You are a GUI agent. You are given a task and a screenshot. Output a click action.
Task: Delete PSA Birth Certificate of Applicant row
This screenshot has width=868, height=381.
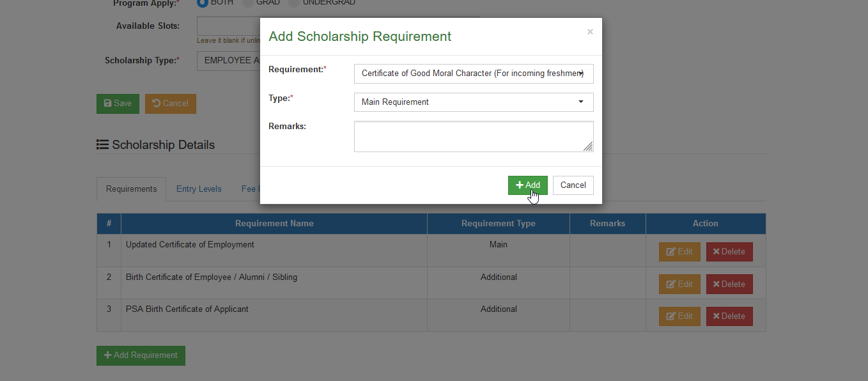coord(729,316)
